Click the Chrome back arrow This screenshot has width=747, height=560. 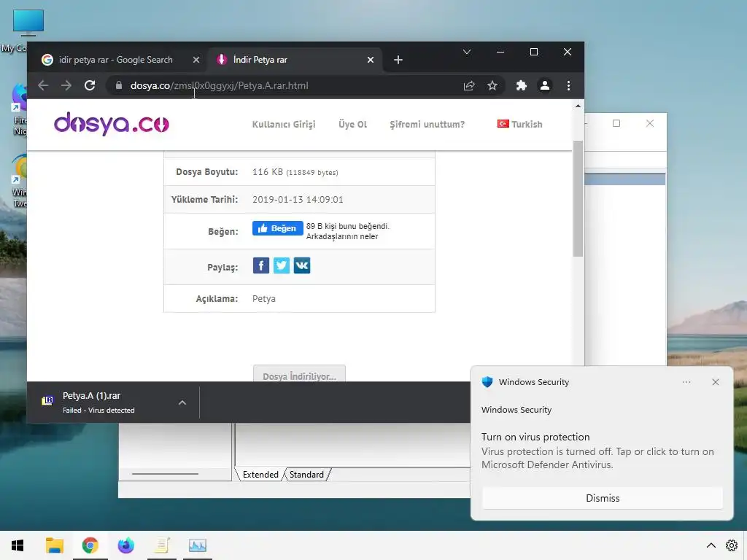coord(43,86)
